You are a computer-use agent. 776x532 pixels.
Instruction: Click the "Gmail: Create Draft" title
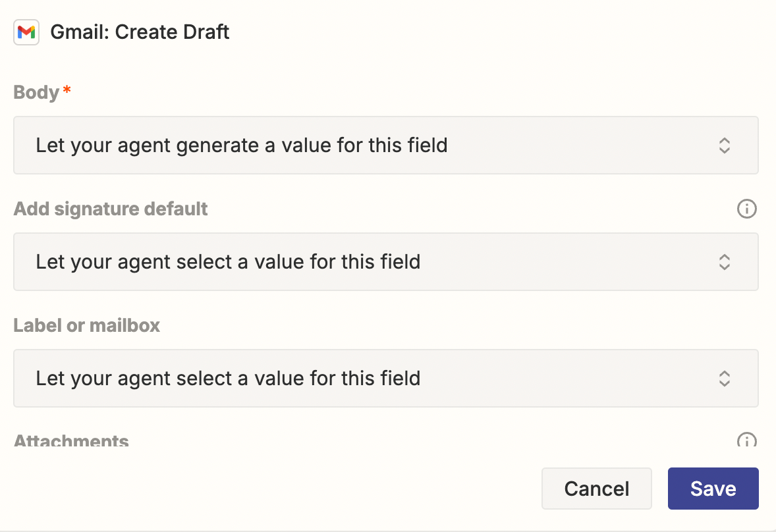click(140, 32)
